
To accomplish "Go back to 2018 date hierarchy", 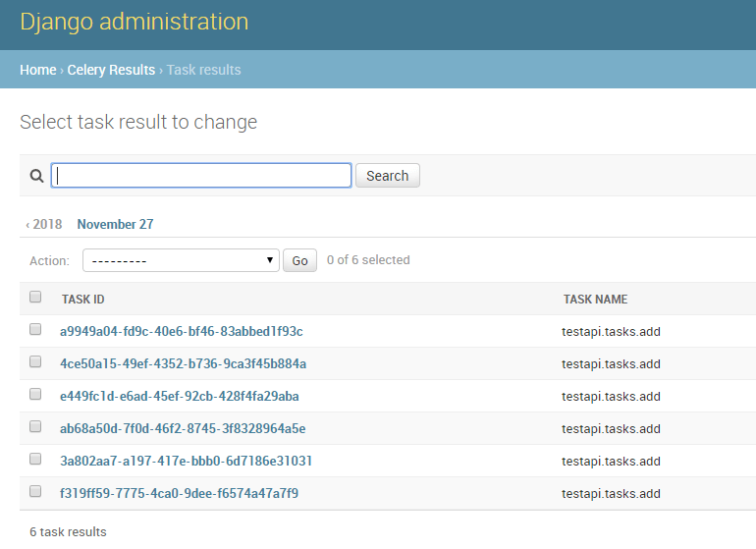I will pyautogui.click(x=44, y=224).
